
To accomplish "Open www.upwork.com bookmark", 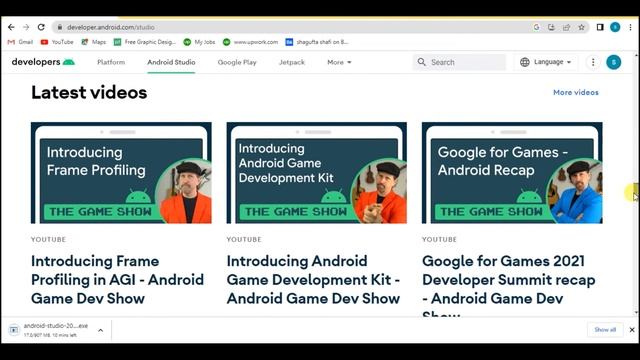I will tap(251, 42).
